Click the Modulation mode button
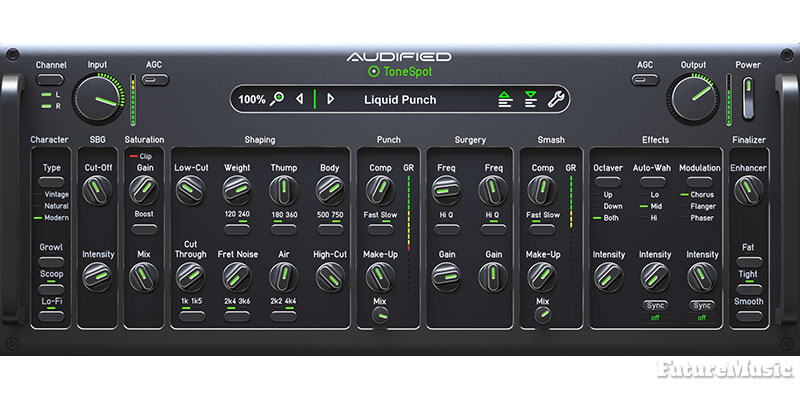Screen dimensions: 800x400 pyautogui.click(x=699, y=182)
